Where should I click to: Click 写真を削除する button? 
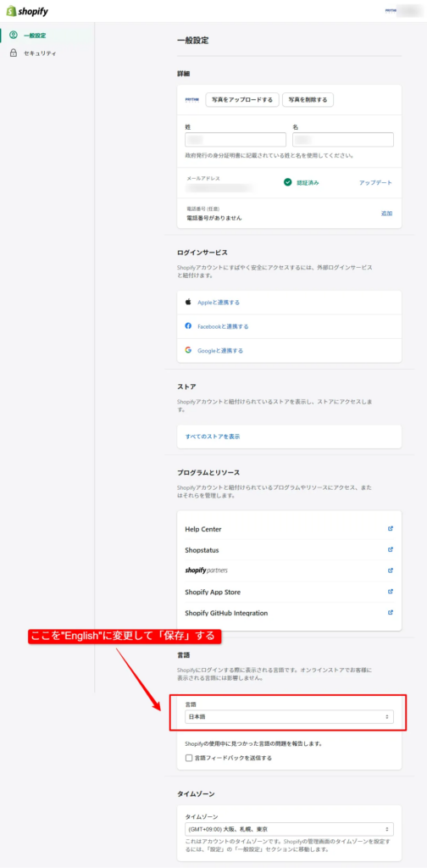tap(308, 100)
